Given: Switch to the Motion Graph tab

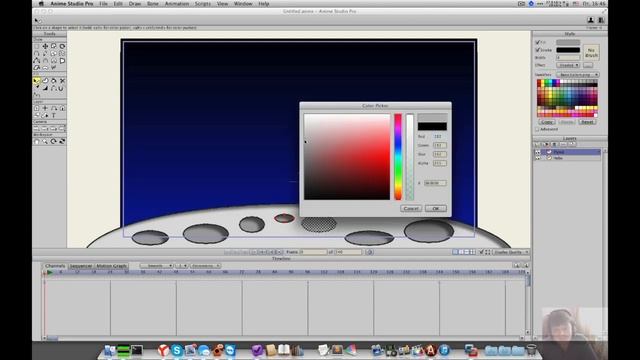Looking at the screenshot, I should pos(111,266).
